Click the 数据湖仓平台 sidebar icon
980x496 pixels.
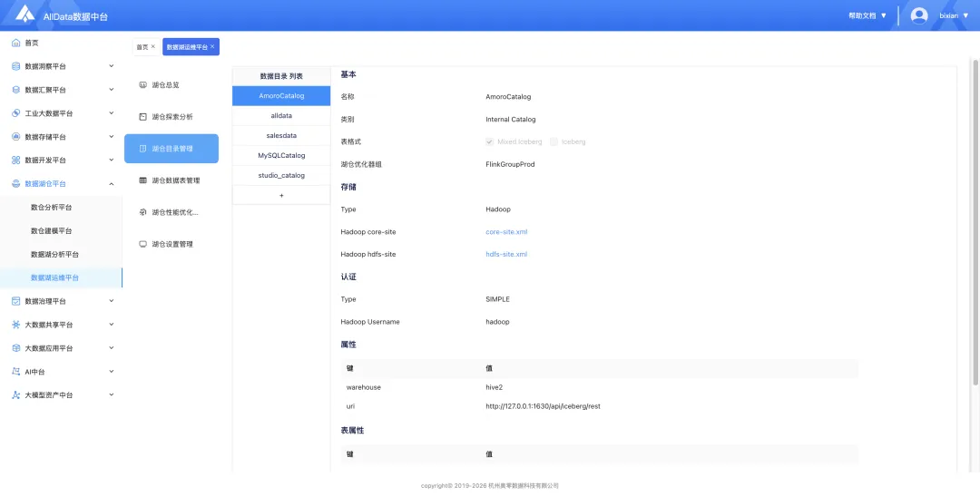[x=16, y=184]
